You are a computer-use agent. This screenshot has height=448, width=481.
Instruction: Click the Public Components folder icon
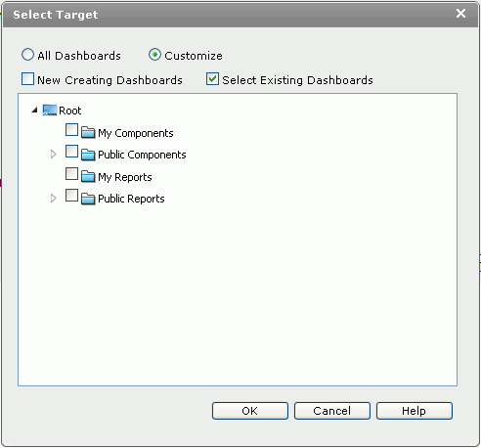pyautogui.click(x=88, y=155)
